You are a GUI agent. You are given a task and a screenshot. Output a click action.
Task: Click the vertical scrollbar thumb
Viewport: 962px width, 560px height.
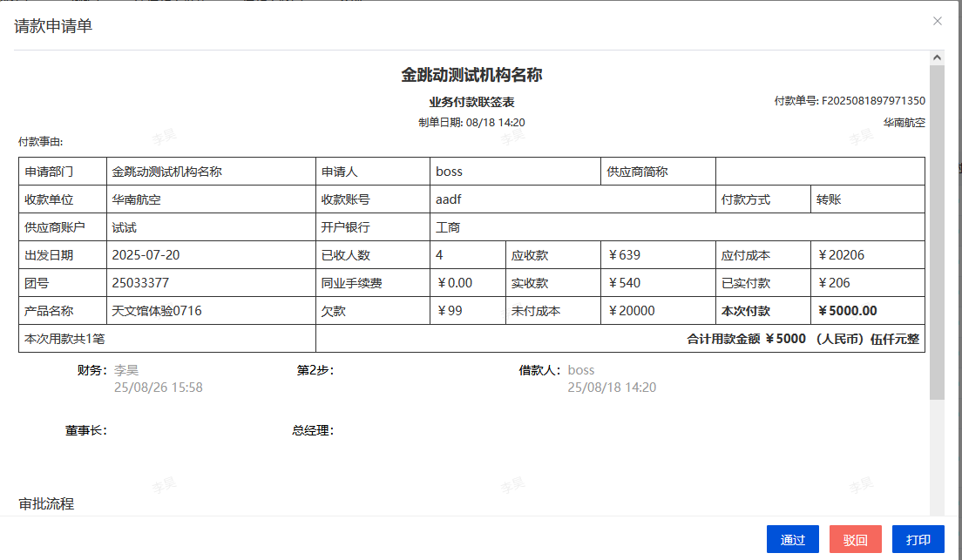pos(938,226)
